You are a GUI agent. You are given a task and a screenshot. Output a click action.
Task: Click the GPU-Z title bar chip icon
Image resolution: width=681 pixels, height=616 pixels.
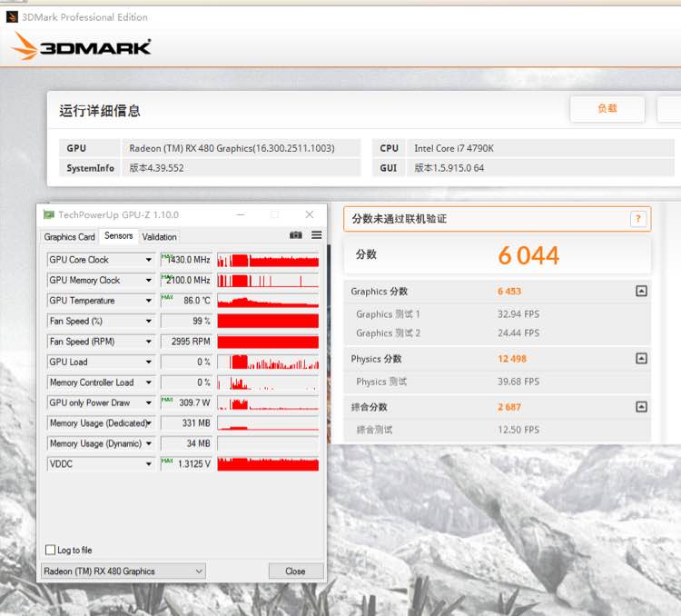[x=49, y=214]
